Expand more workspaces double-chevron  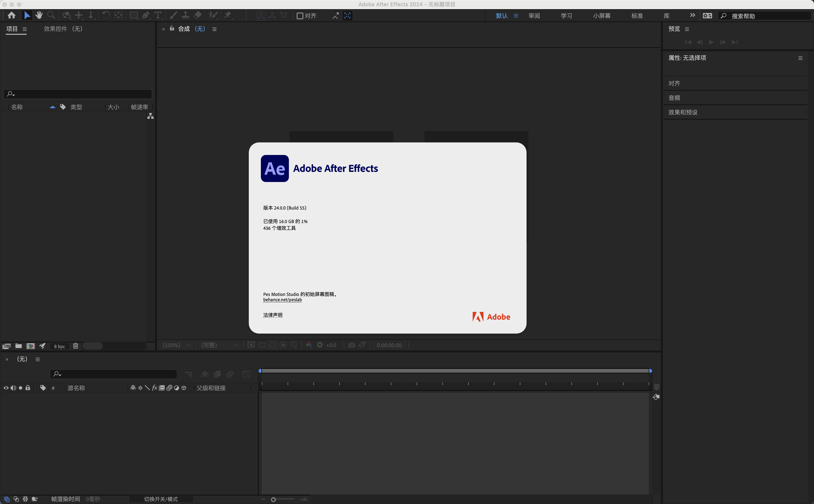point(693,15)
